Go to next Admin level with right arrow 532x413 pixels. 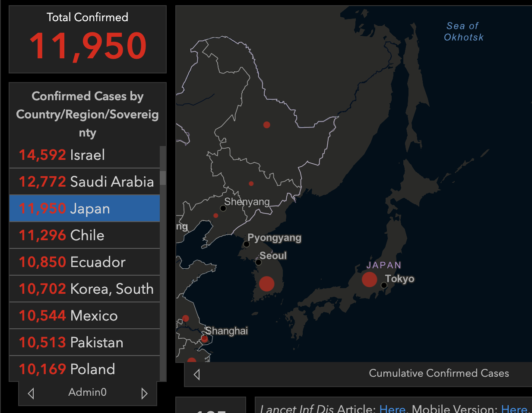click(144, 393)
